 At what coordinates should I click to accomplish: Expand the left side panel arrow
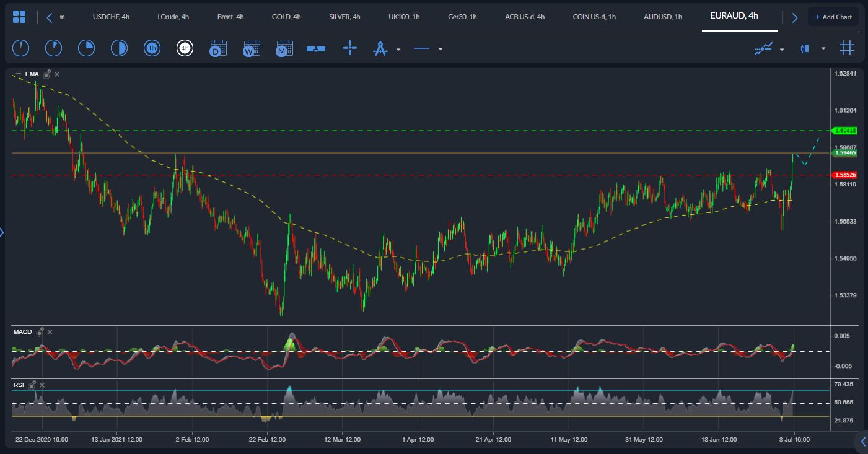(2, 232)
